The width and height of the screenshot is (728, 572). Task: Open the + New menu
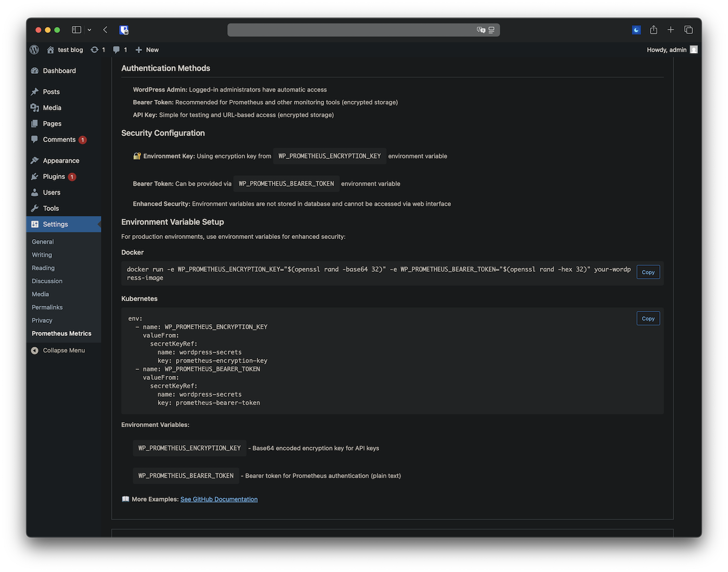(147, 49)
